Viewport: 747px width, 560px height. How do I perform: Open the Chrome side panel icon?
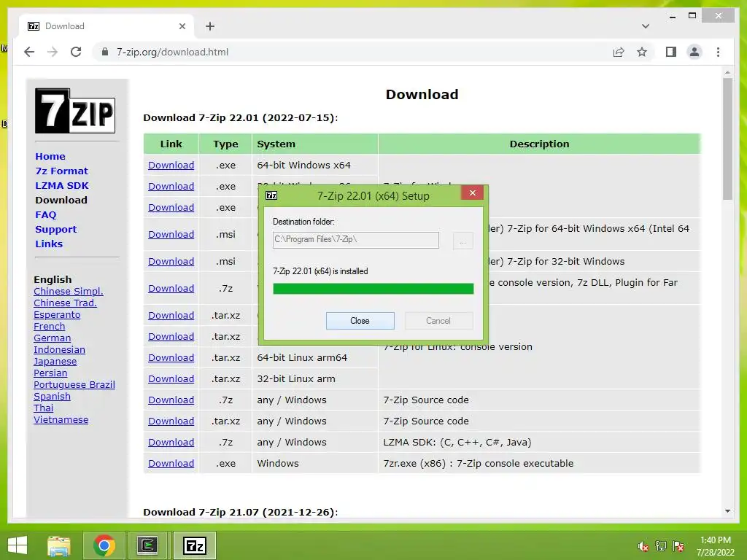click(671, 52)
